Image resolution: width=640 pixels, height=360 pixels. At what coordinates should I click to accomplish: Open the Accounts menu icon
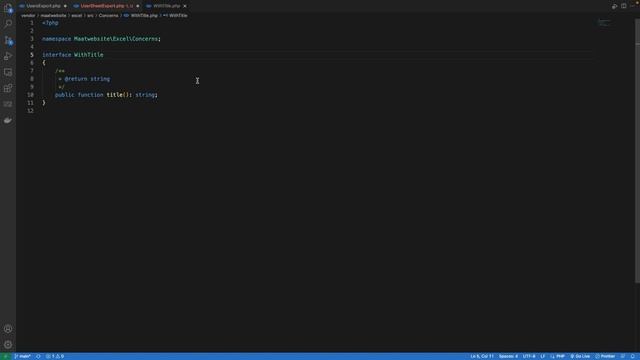(x=8, y=329)
